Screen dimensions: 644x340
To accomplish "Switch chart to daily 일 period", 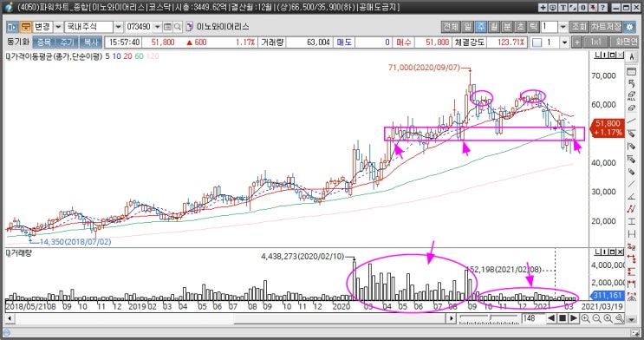I will (467, 27).
